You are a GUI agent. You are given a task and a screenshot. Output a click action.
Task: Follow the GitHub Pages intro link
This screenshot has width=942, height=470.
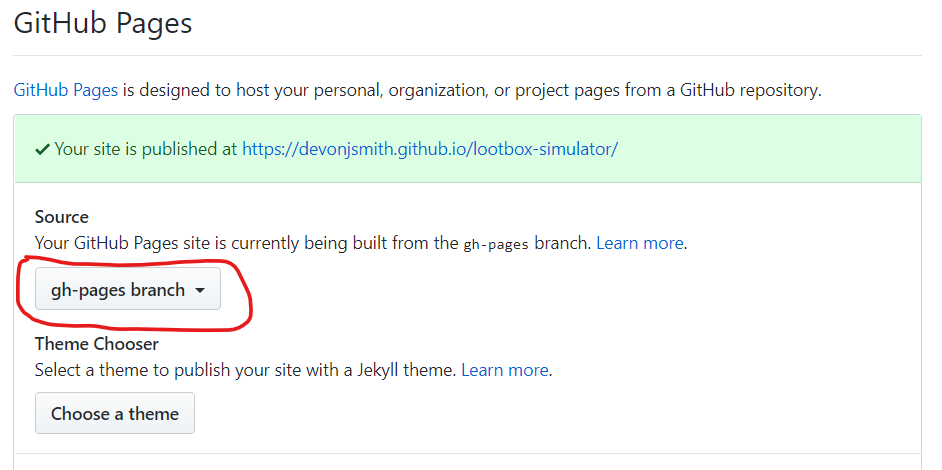point(65,91)
